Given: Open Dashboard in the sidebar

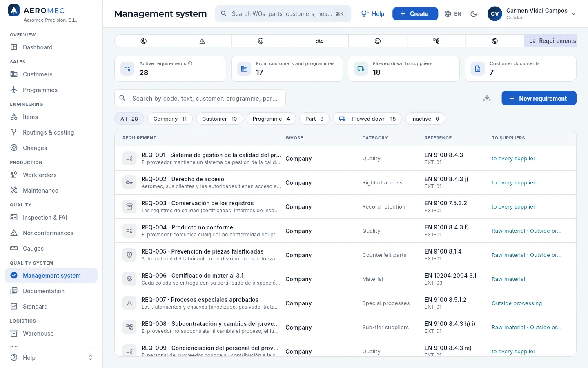Looking at the screenshot, I should pos(51,47).
